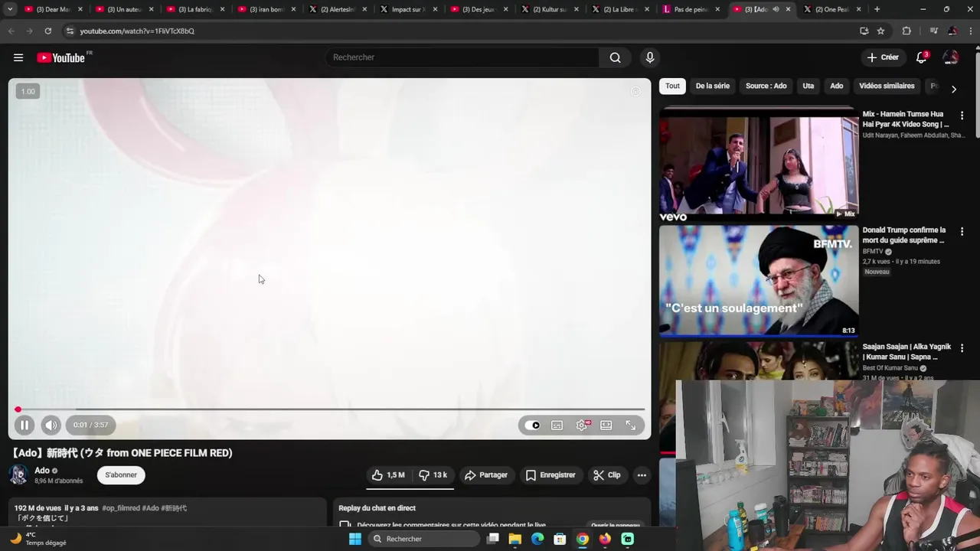Bookmark page with star icon
The image size is (980, 551).
tap(881, 31)
